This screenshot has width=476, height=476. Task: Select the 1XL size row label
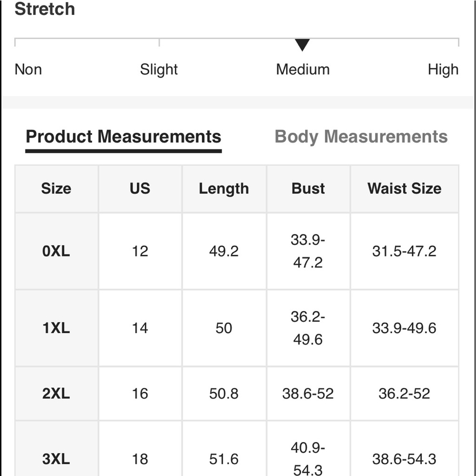click(x=56, y=328)
